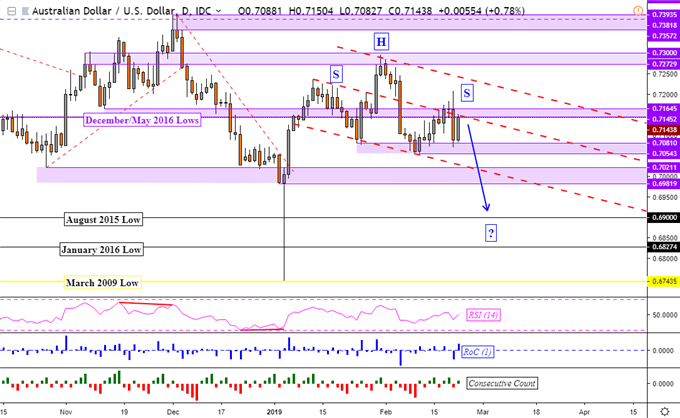The image size is (680, 418).
Task: Select the H head annotation label
Action: pyautogui.click(x=381, y=42)
